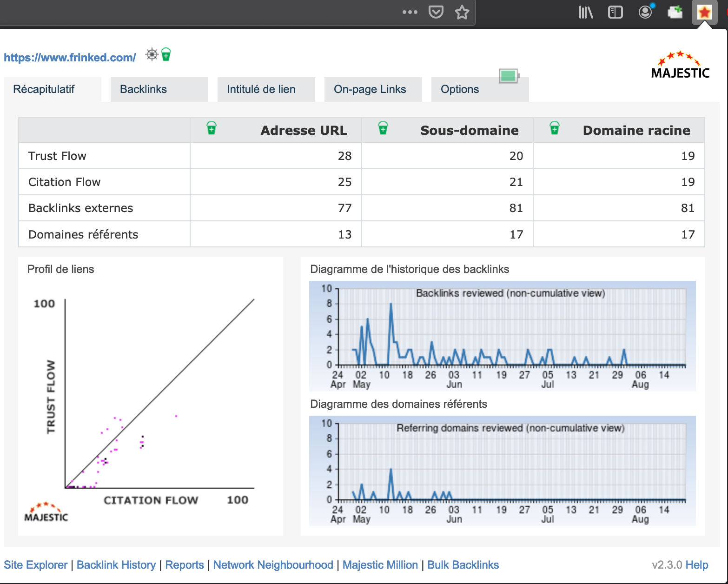Screen dimensions: 728x584
Task: Click the Backlinks externes row label
Action: 81,208
